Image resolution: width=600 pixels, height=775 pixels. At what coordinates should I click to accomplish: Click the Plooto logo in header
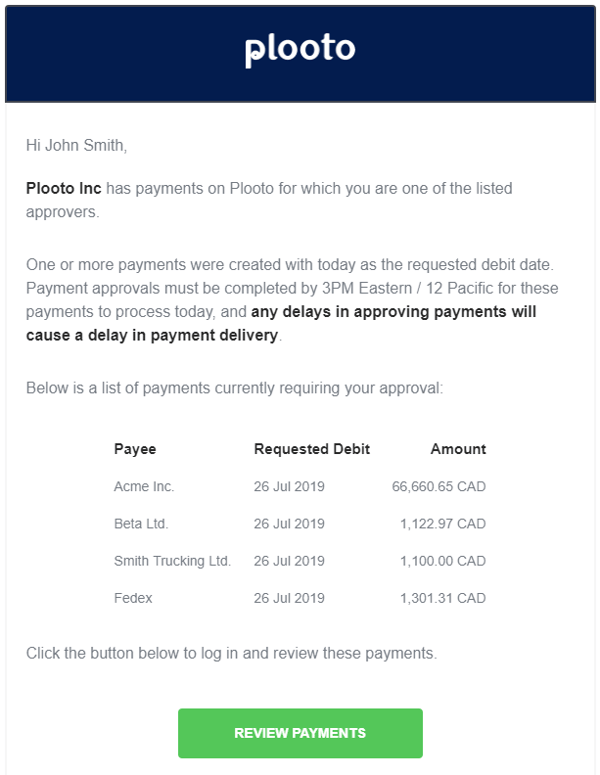[x=300, y=50]
